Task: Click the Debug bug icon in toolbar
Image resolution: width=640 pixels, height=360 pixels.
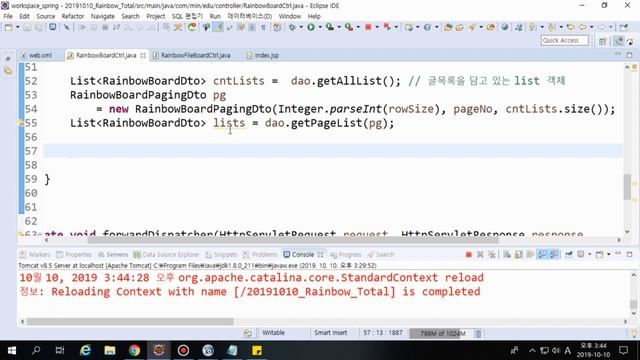Action: [x=292, y=27]
